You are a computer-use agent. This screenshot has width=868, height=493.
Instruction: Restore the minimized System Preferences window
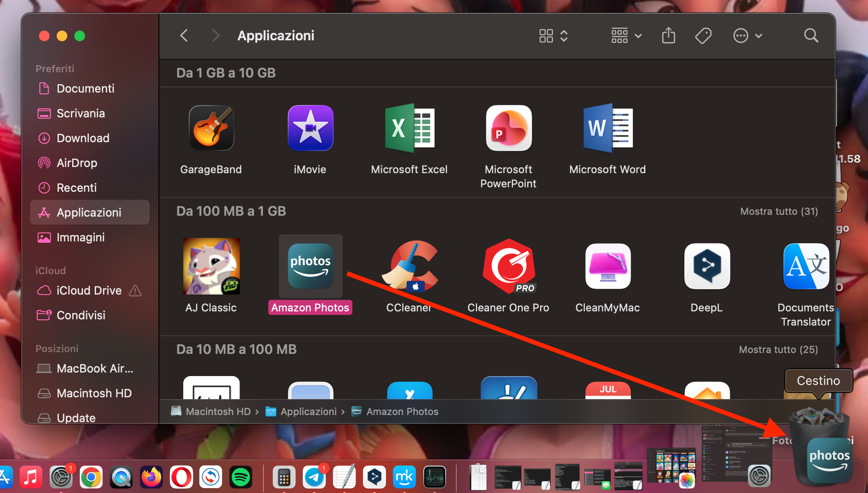[736, 455]
